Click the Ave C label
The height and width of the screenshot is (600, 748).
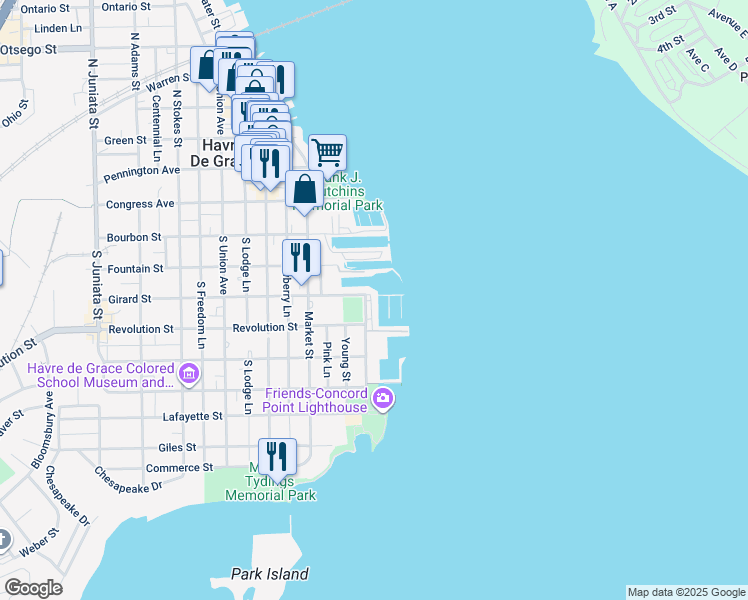point(697,60)
